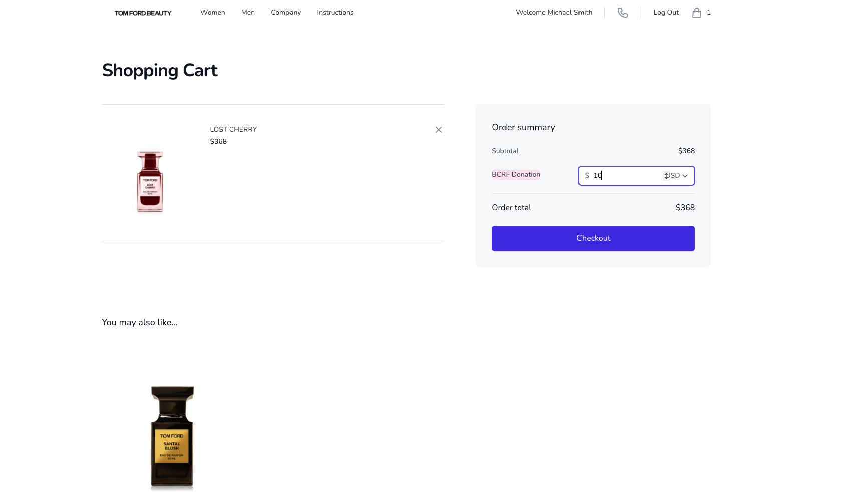868x492 pixels.
Task: Click the dollar sign inside donation field
Action: tap(587, 176)
